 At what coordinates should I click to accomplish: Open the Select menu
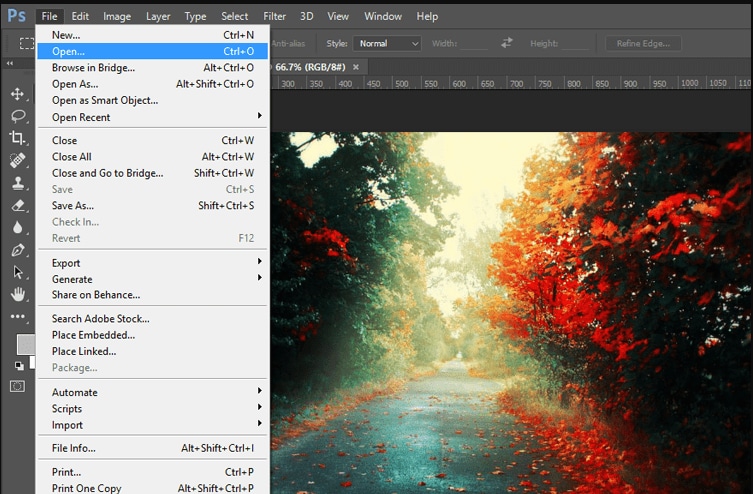[234, 16]
